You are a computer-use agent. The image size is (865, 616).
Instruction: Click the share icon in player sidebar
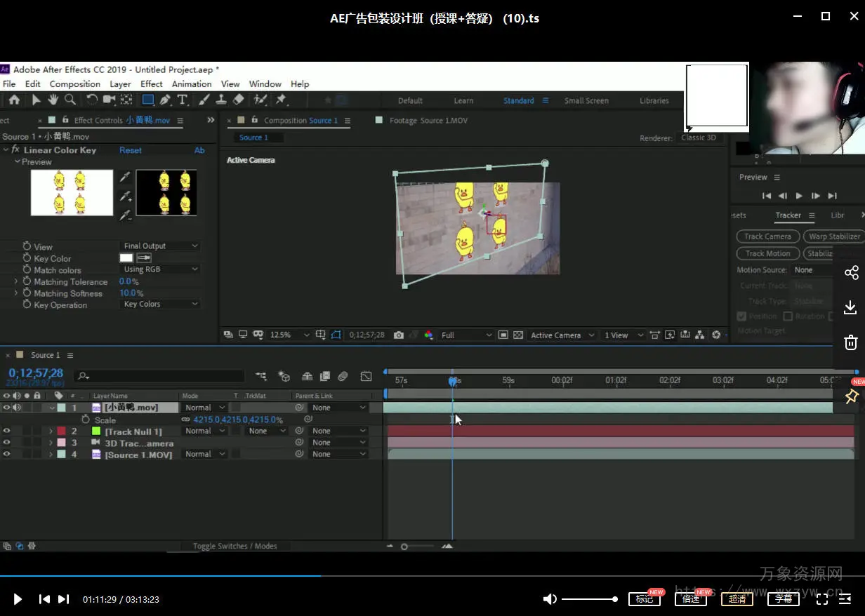[x=851, y=272]
